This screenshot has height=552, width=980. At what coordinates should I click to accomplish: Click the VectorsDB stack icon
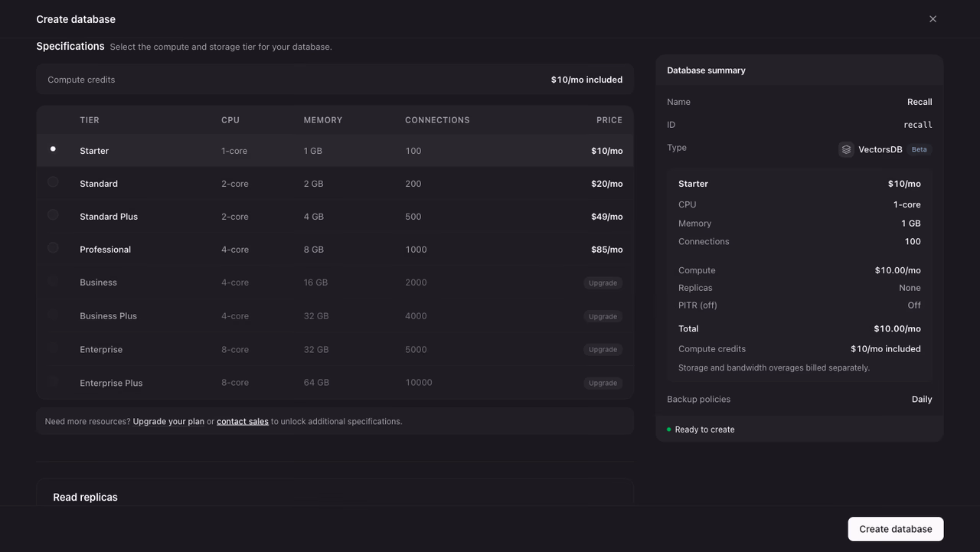coord(846,149)
